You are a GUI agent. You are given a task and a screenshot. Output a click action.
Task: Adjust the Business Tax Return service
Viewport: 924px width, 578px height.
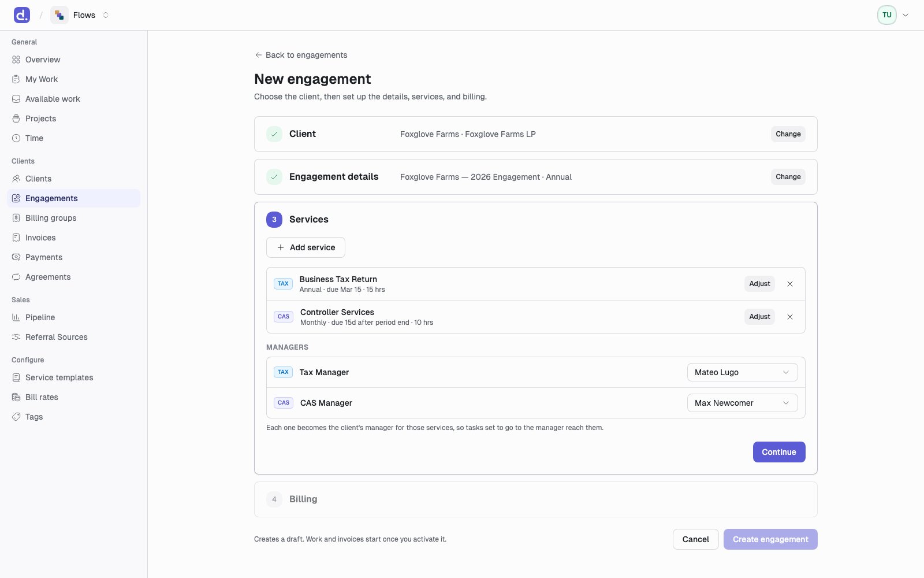(759, 284)
